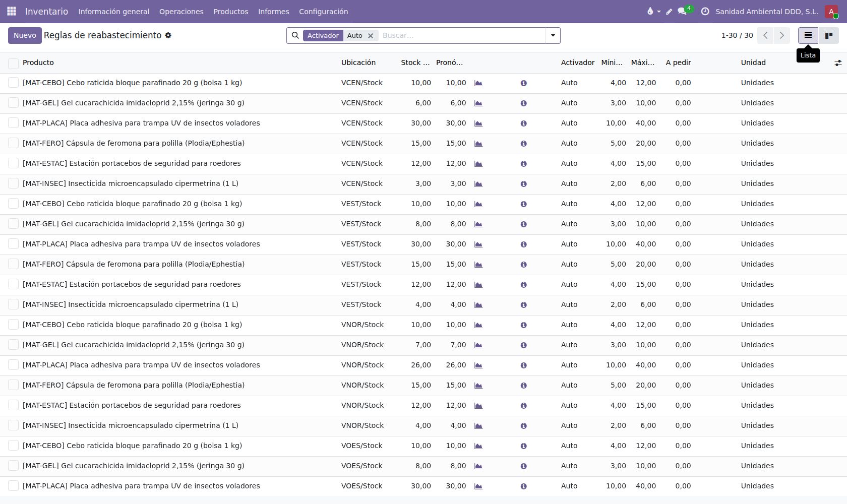The image size is (847, 504).
Task: Select the MAT-FERO row in VEST/Stock
Action: [14, 264]
